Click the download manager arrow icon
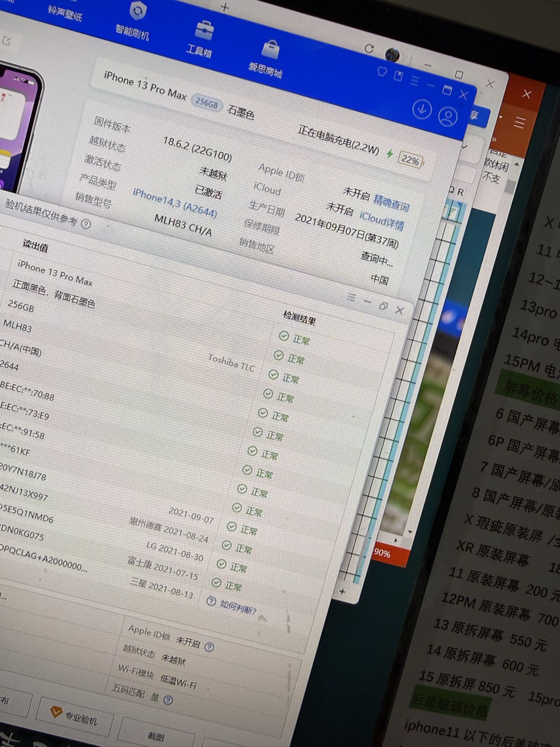This screenshot has width=560, height=747. click(x=422, y=109)
